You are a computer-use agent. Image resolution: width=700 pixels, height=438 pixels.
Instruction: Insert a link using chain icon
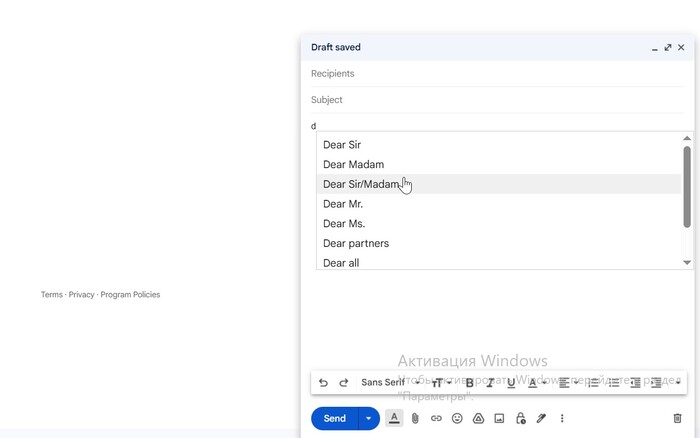tap(436, 419)
